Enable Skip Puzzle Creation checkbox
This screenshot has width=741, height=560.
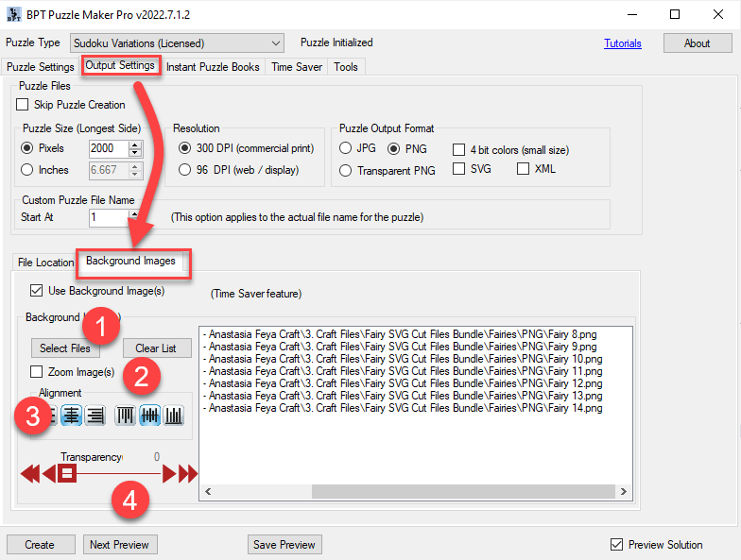[23, 105]
